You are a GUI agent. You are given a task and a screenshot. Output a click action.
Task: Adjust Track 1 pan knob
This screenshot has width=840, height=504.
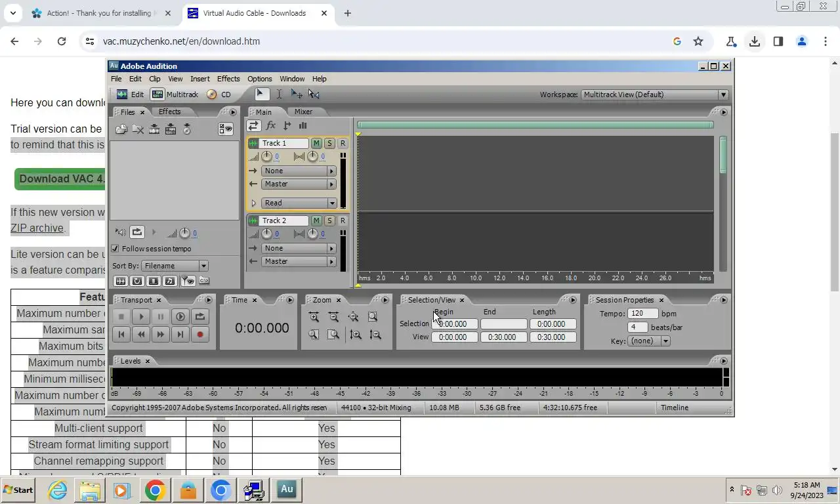click(x=312, y=156)
